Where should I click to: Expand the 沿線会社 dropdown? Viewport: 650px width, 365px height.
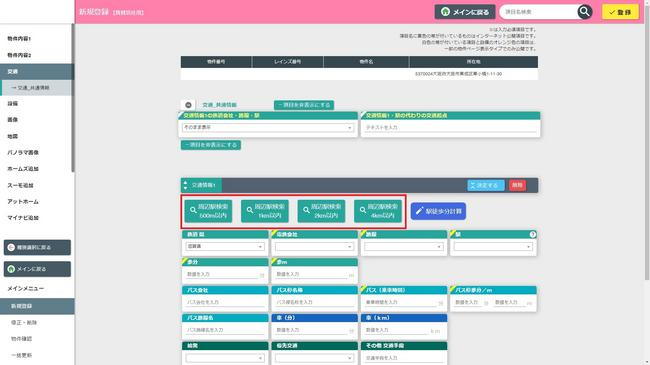click(314, 247)
